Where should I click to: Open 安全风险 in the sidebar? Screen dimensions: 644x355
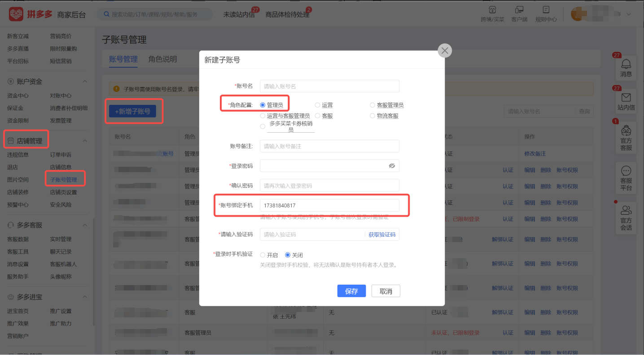point(61,205)
